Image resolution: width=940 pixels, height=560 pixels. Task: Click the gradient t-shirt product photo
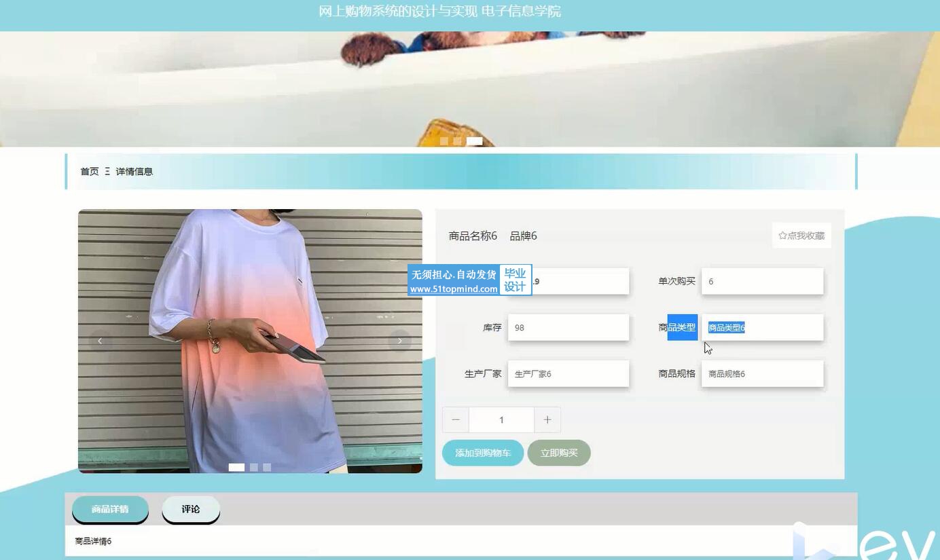(250, 341)
